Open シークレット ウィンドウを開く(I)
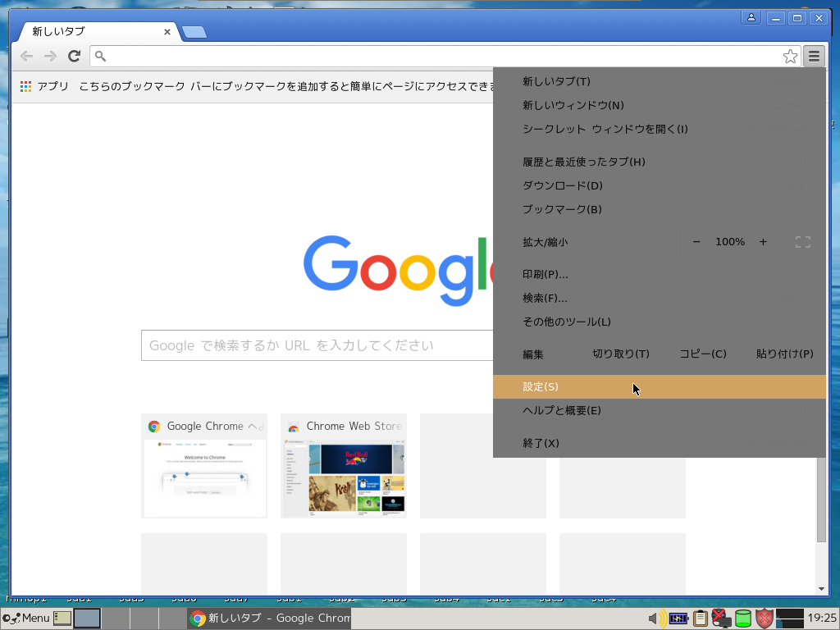The height and width of the screenshot is (630, 840). (660, 129)
